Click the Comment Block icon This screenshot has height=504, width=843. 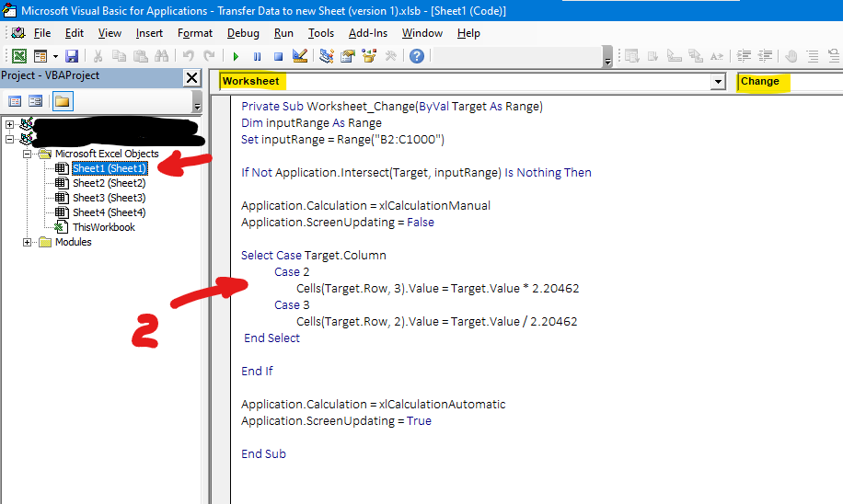point(813,56)
